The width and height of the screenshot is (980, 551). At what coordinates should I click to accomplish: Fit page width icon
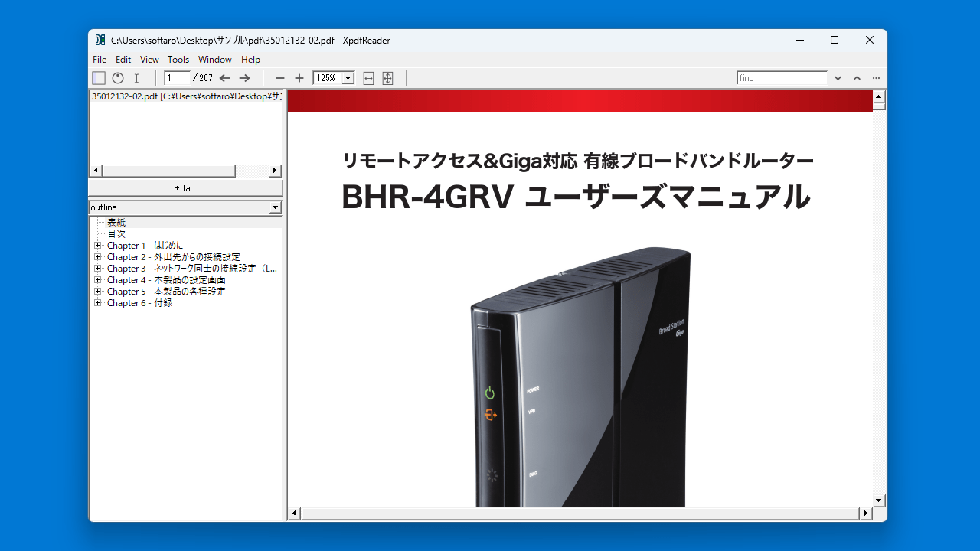[x=368, y=78]
